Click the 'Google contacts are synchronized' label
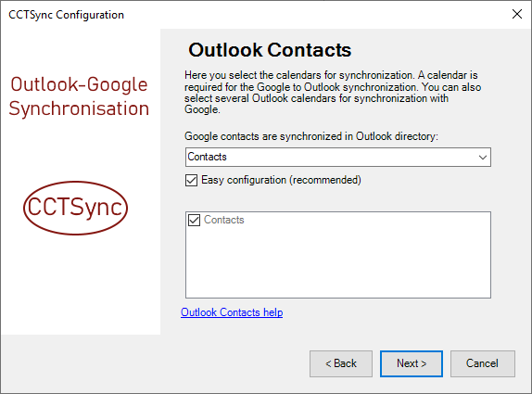 point(311,136)
